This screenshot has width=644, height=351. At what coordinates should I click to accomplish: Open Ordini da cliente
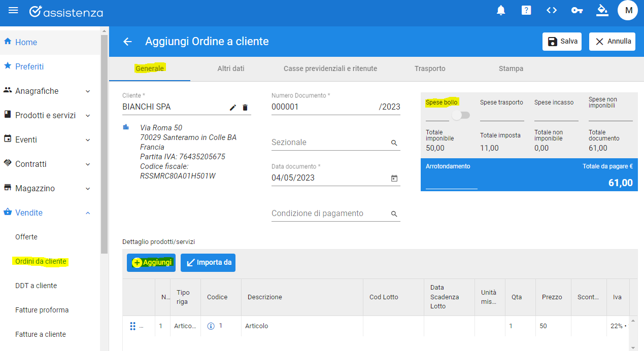pos(50,261)
